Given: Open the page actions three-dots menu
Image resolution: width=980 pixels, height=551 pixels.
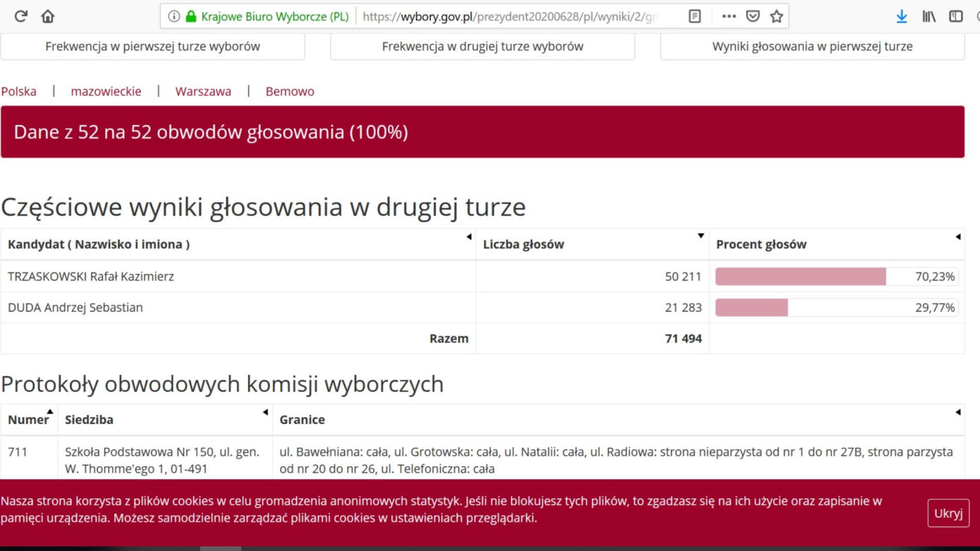Looking at the screenshot, I should 729,16.
